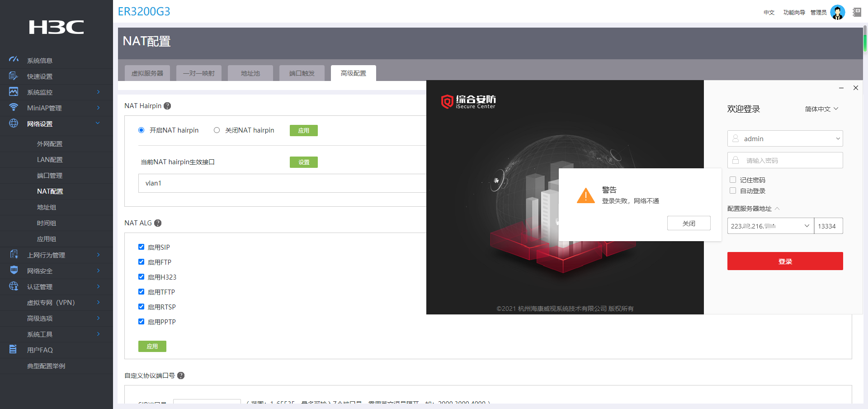The height and width of the screenshot is (409, 868).
Task: Select 高级配置 tab
Action: click(x=354, y=73)
